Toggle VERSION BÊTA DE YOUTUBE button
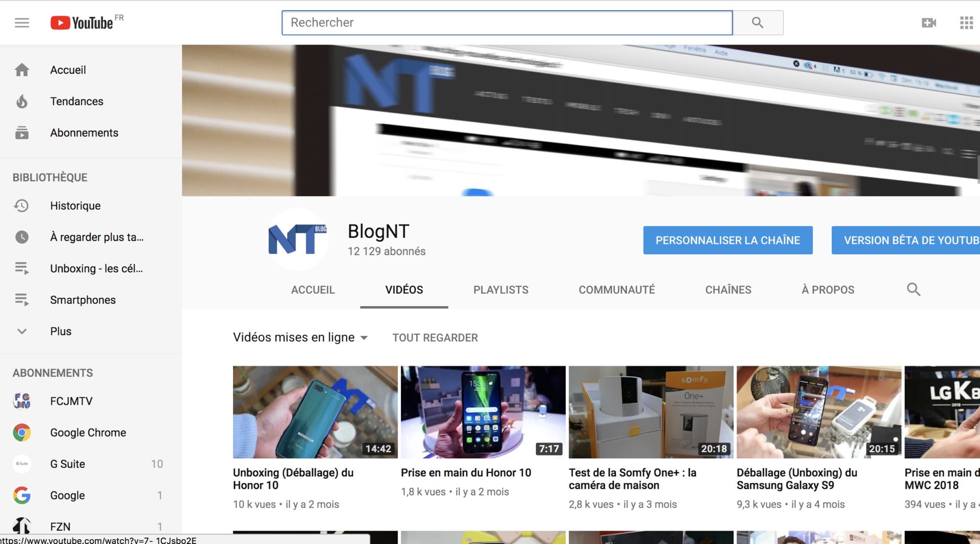 pos(912,240)
